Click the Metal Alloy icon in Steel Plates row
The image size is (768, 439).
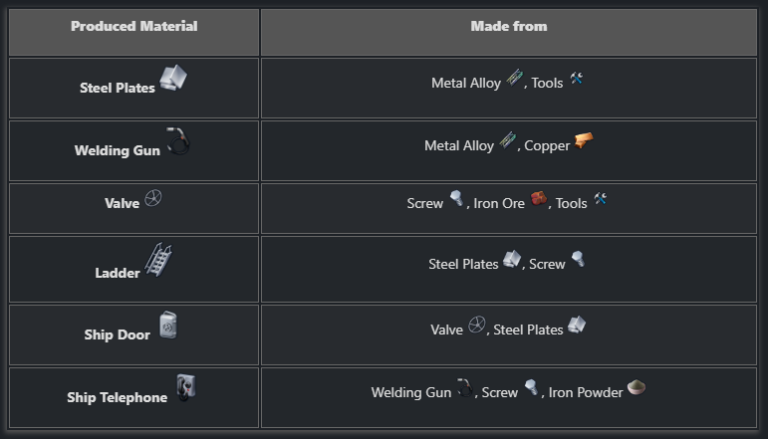tap(514, 79)
